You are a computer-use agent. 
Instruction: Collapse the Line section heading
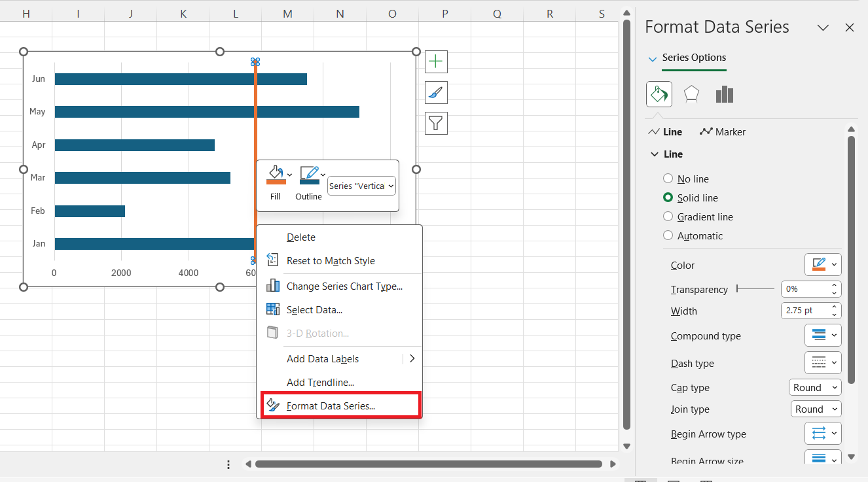(x=666, y=154)
